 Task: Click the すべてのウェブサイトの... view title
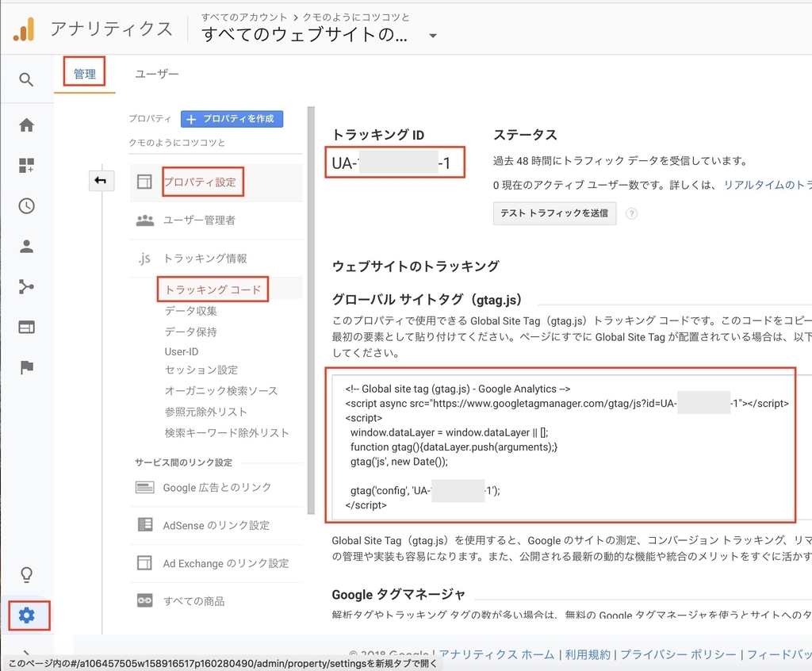point(304,35)
